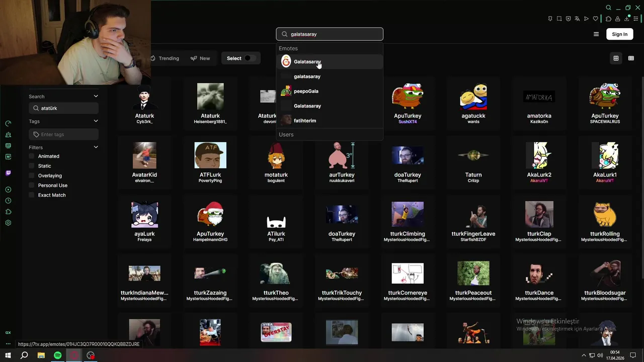Open GX Control from the sidebar
This screenshot has height=362, width=644.
[x=8, y=123]
